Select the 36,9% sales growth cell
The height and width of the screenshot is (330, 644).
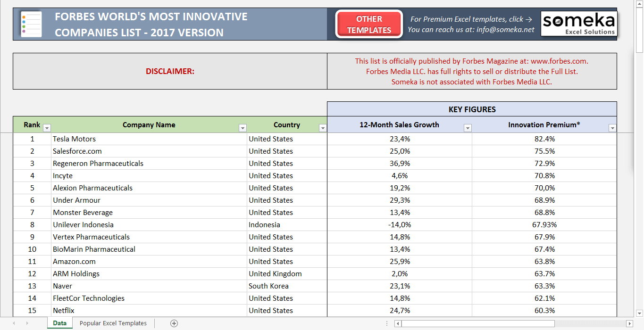(x=400, y=164)
